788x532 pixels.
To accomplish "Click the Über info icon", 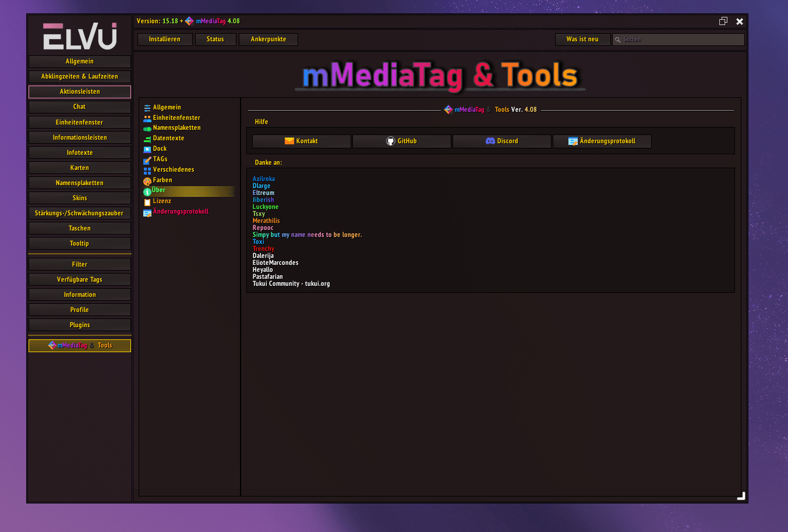I will (x=147, y=191).
